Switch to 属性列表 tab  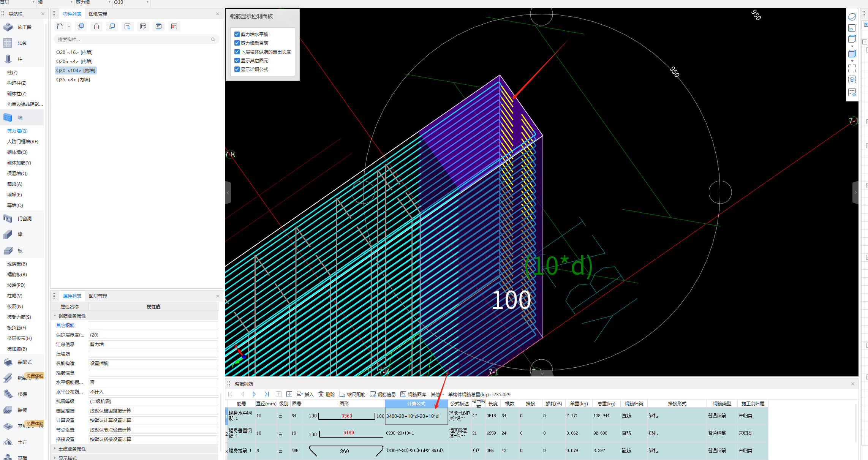[x=72, y=296]
